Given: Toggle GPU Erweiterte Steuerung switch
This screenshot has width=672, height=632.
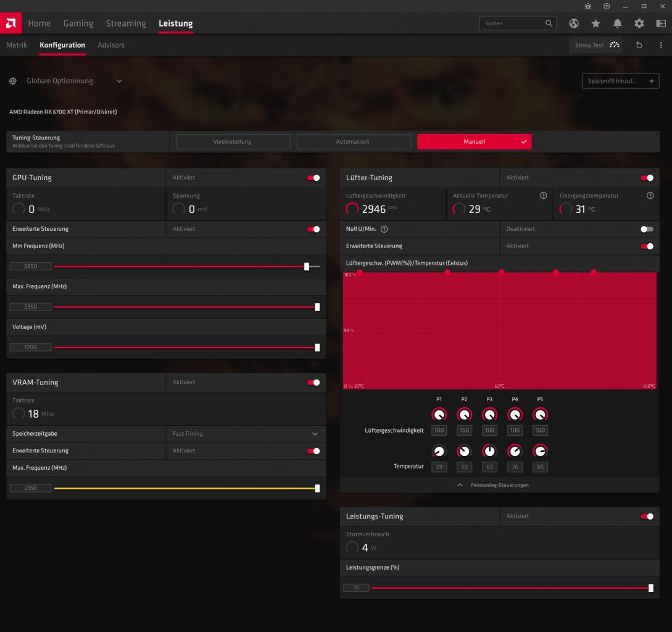Looking at the screenshot, I should 313,229.
